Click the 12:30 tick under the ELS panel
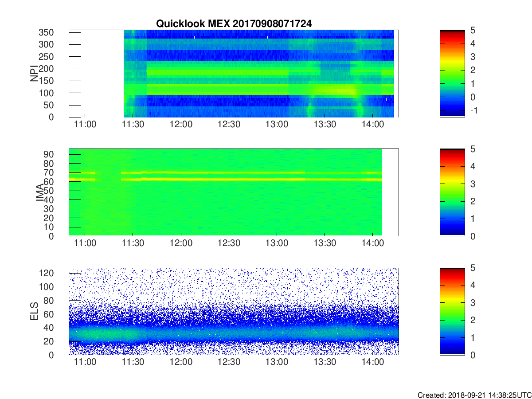The height and width of the screenshot is (399, 532). click(x=229, y=362)
